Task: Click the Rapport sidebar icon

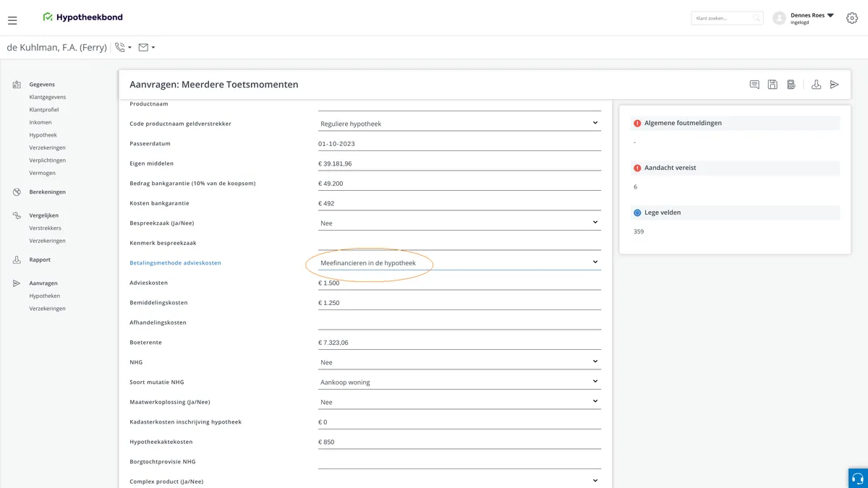Action: click(17, 260)
